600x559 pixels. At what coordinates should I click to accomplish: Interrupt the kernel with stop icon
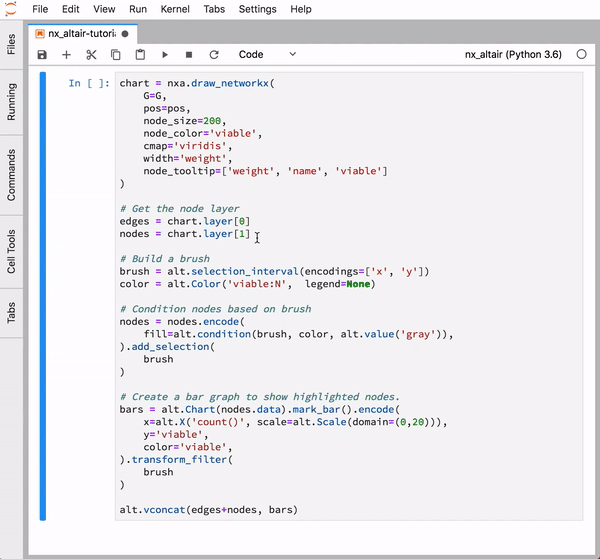(x=189, y=55)
